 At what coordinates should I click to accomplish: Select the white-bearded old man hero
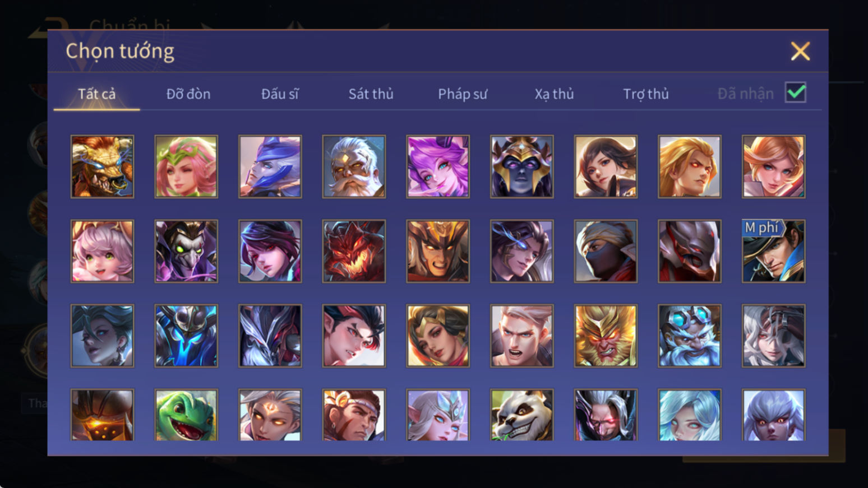354,166
